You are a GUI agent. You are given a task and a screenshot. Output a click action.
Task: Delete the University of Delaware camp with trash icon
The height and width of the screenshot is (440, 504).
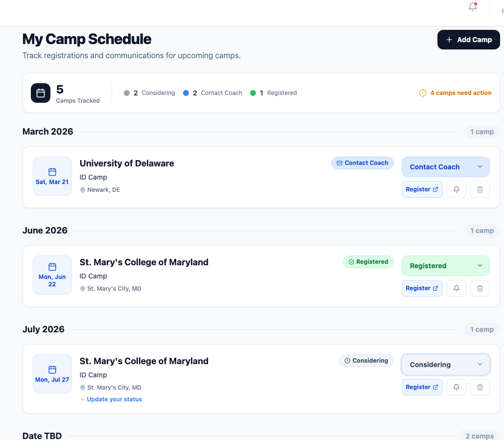click(480, 189)
